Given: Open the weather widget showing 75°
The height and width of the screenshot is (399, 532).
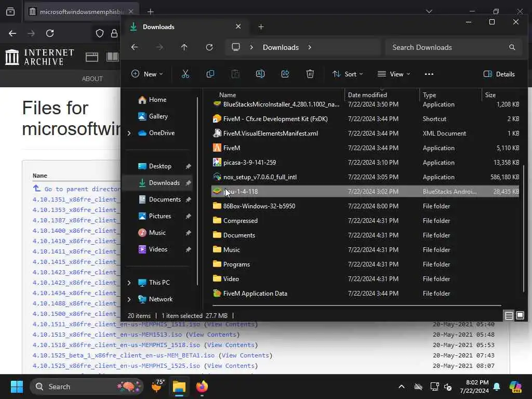Looking at the screenshot, I should click(x=157, y=387).
